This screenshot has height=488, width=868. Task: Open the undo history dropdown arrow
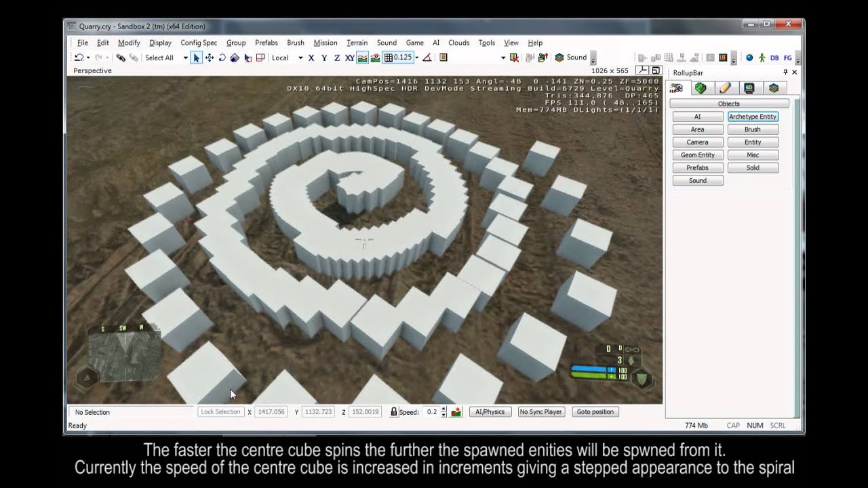click(x=89, y=58)
